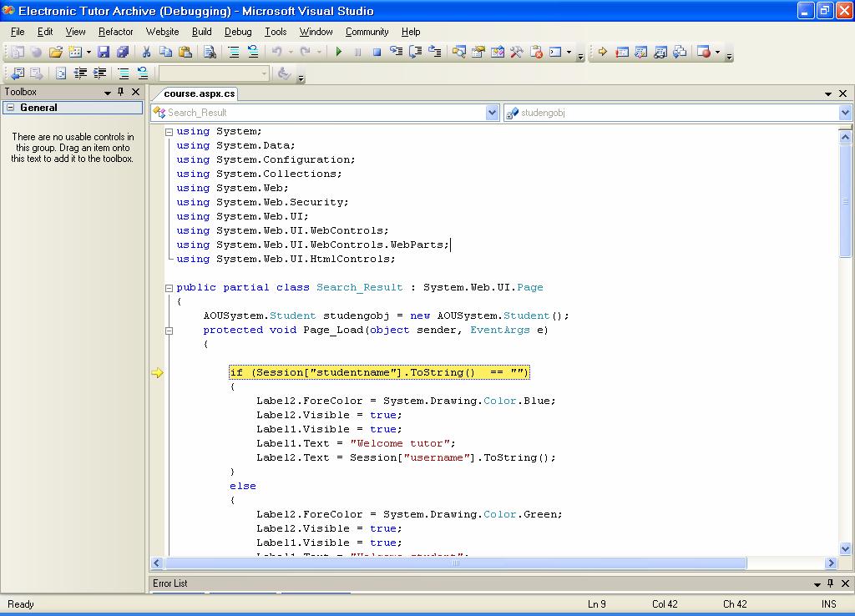855x616 pixels.
Task: Open the studengobj members dropdown
Action: (x=845, y=113)
